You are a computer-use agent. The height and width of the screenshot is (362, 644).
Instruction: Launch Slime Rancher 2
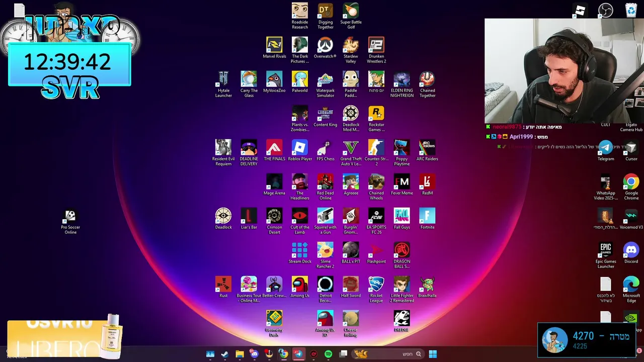(x=325, y=255)
